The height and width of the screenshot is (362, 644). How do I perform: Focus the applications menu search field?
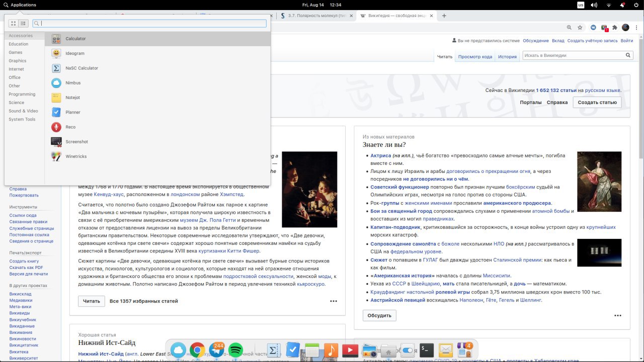[149, 23]
